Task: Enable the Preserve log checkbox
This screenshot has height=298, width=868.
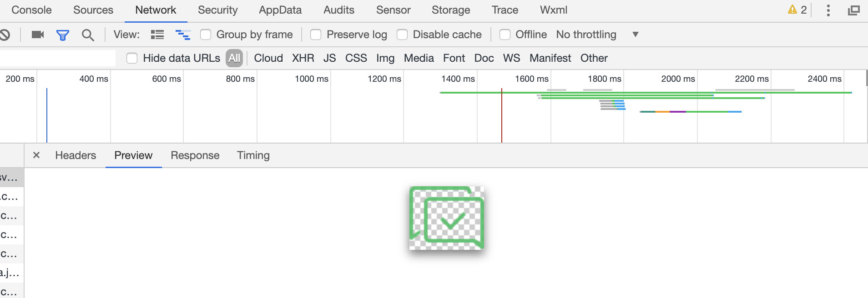Action: coord(316,35)
